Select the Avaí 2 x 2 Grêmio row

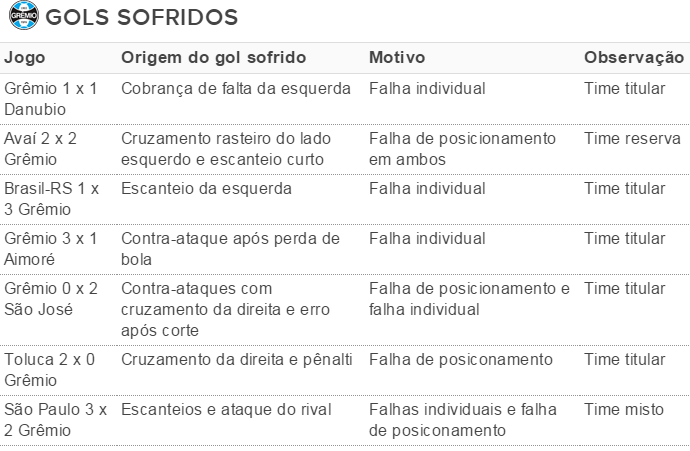click(x=345, y=149)
